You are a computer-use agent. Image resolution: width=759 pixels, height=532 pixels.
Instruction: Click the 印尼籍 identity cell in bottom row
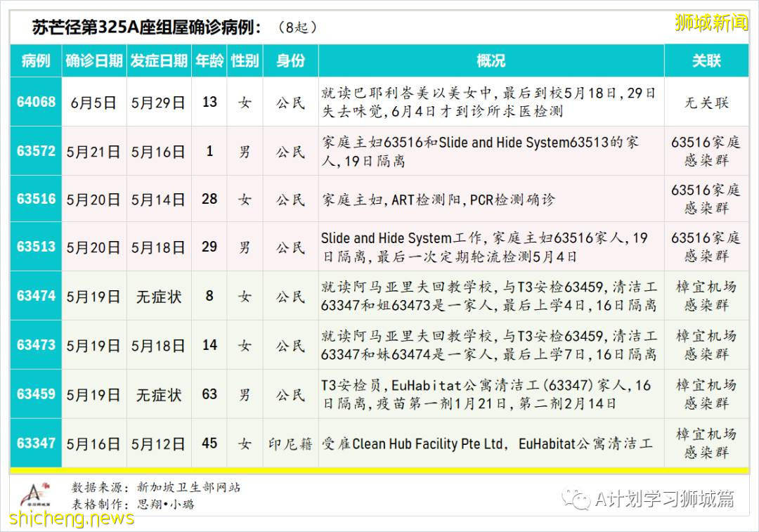tap(290, 443)
